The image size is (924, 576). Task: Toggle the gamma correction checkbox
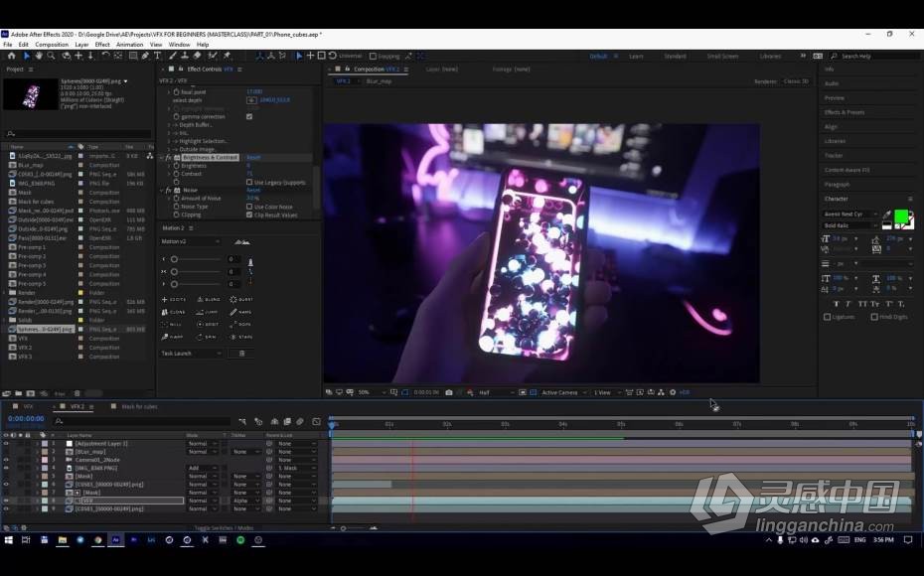[x=249, y=116]
